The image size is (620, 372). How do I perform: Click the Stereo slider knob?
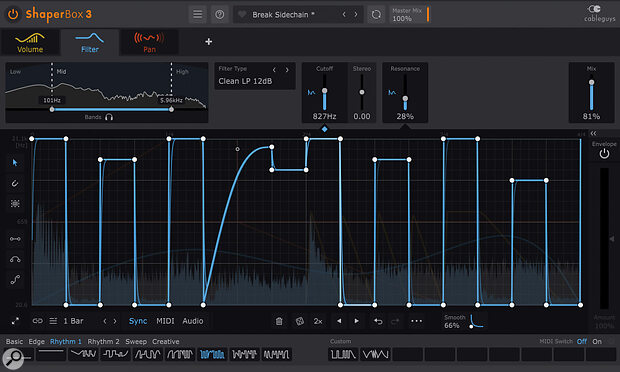tap(362, 92)
